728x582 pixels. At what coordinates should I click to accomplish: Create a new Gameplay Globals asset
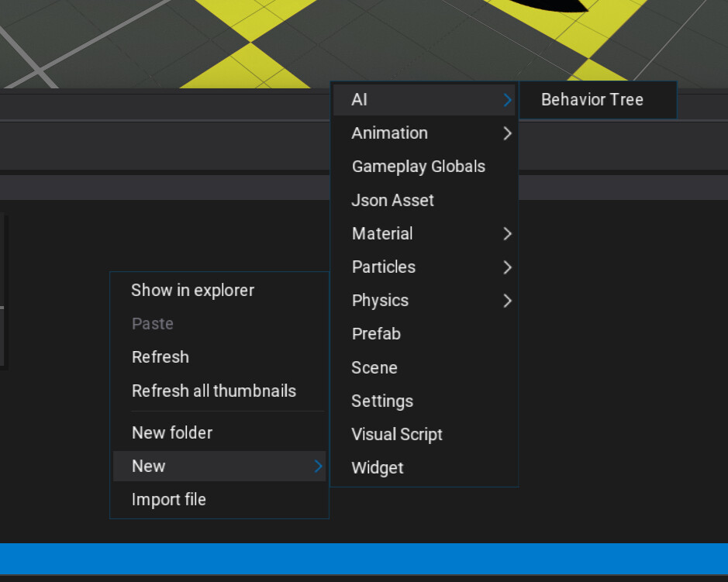419,167
